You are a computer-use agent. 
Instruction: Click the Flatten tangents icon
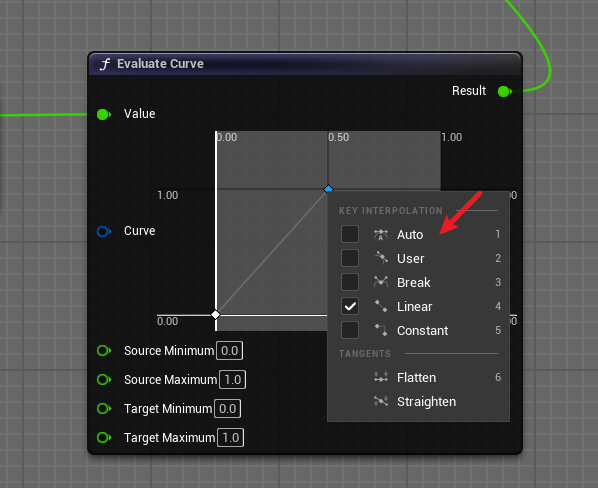pos(381,377)
